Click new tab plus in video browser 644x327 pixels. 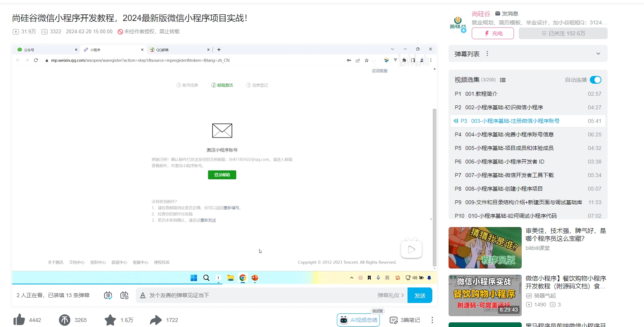pyautogui.click(x=219, y=50)
